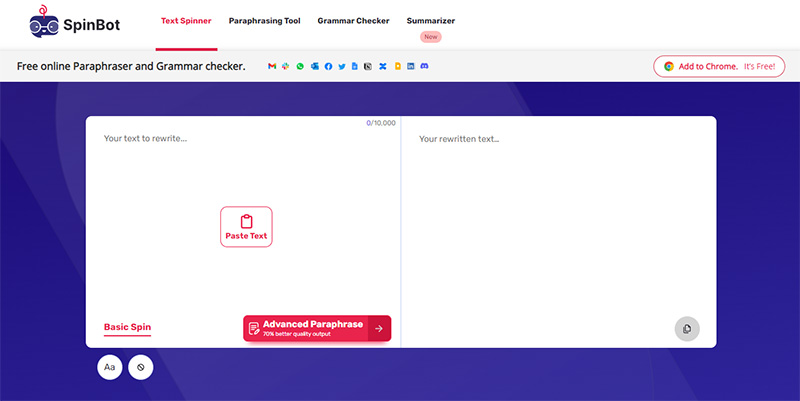The height and width of the screenshot is (401, 800).
Task: Toggle the Aa capitalization button
Action: [110, 367]
